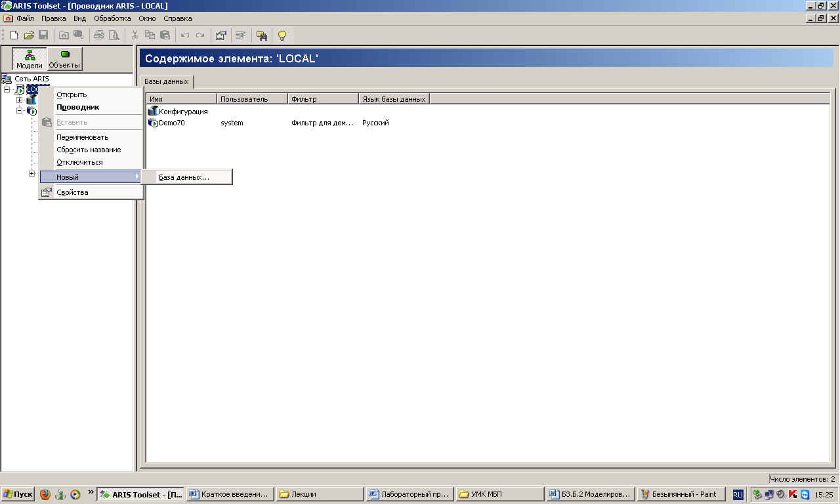The height and width of the screenshot is (504, 840).
Task: Click the camera-shaped toolbar icon
Action: point(64,35)
